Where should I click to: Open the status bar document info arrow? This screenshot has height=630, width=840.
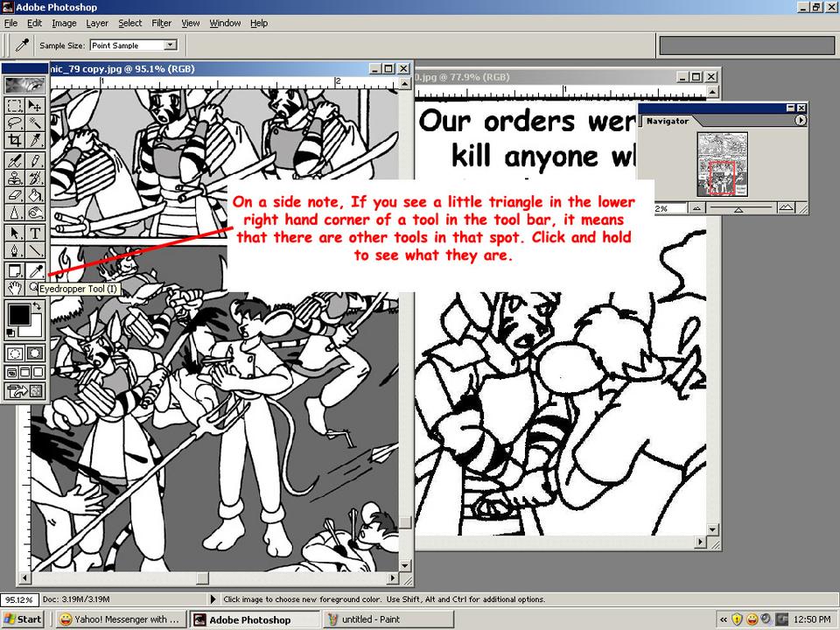(x=213, y=599)
